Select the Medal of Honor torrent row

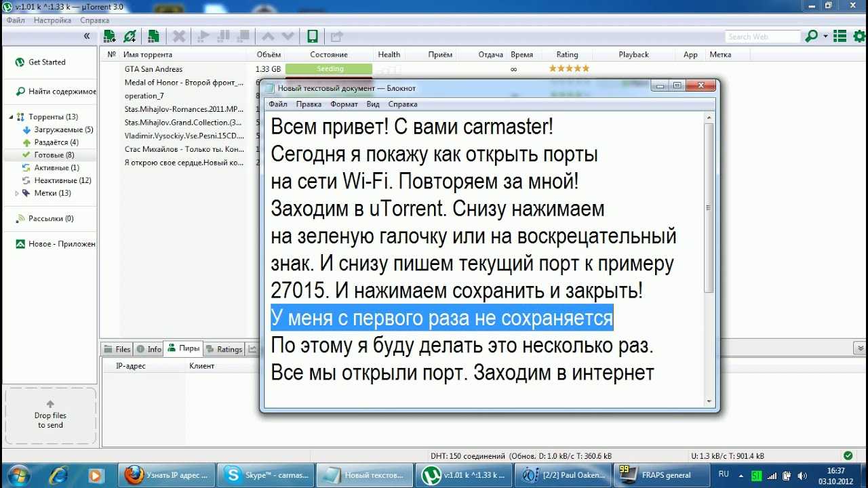tap(183, 83)
